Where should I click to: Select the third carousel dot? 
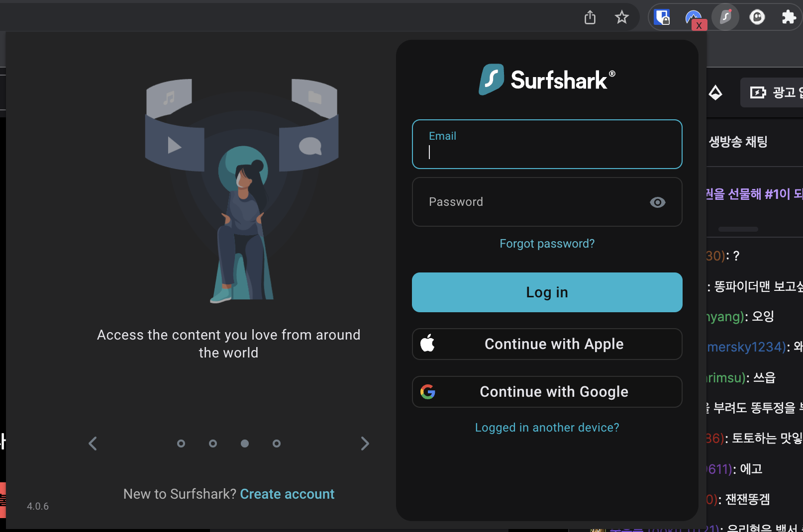(245, 443)
